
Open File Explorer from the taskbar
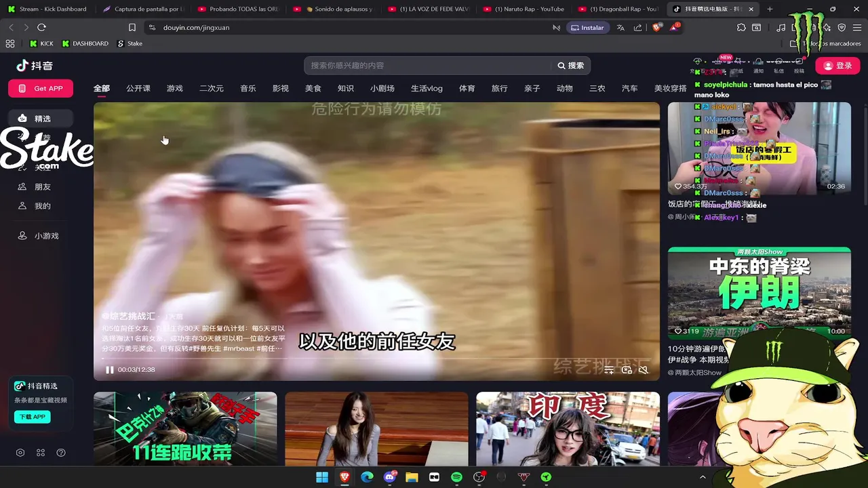point(412,477)
